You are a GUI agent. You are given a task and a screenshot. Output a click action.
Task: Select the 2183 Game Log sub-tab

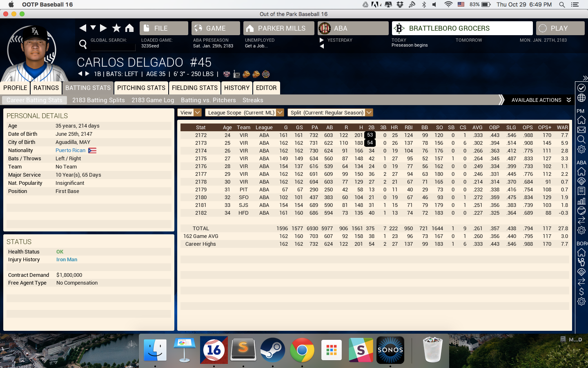[153, 100]
